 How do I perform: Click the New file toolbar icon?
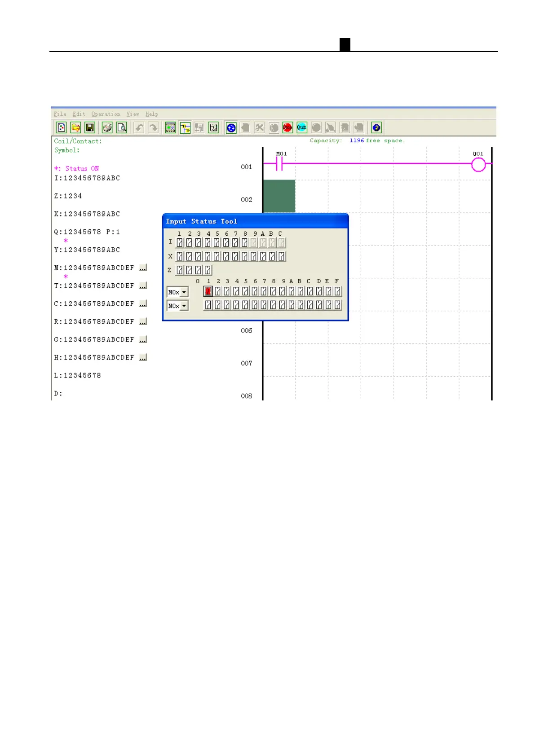62,128
